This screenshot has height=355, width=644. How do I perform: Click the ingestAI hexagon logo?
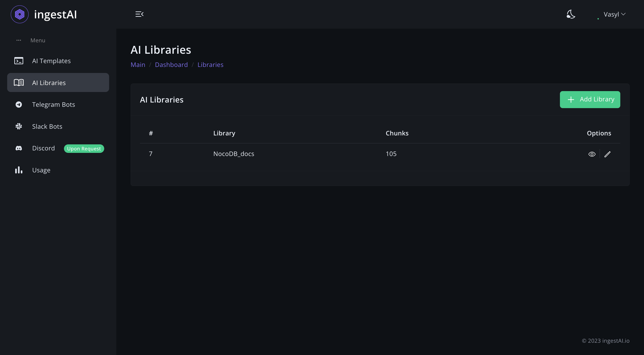coord(19,14)
